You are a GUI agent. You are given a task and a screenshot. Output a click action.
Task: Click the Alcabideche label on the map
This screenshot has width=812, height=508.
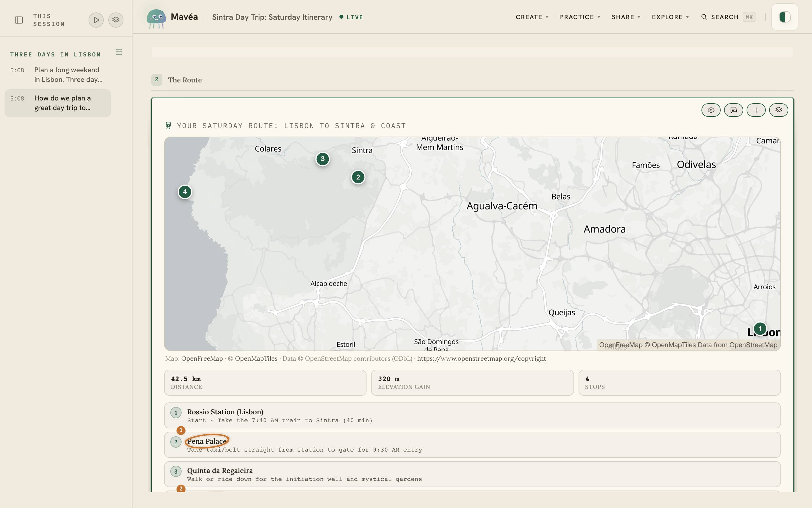(x=329, y=284)
